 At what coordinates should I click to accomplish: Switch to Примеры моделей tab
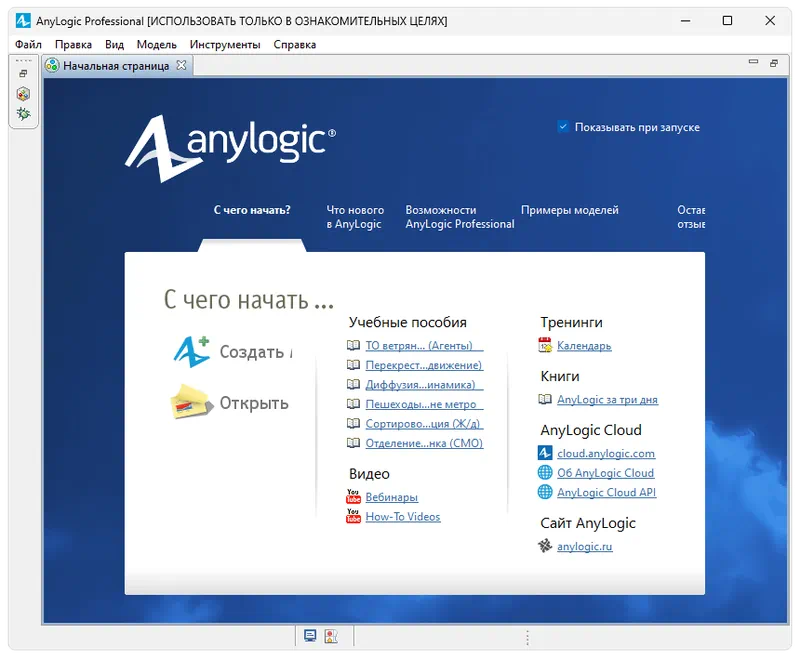569,210
